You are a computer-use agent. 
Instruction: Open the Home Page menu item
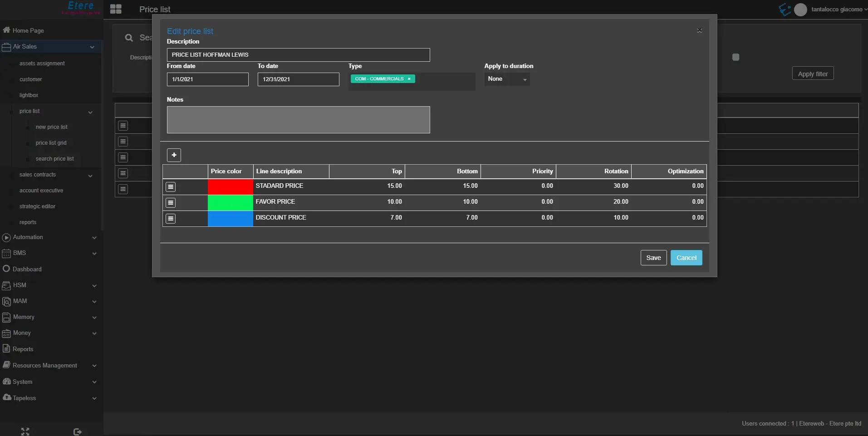click(x=28, y=30)
